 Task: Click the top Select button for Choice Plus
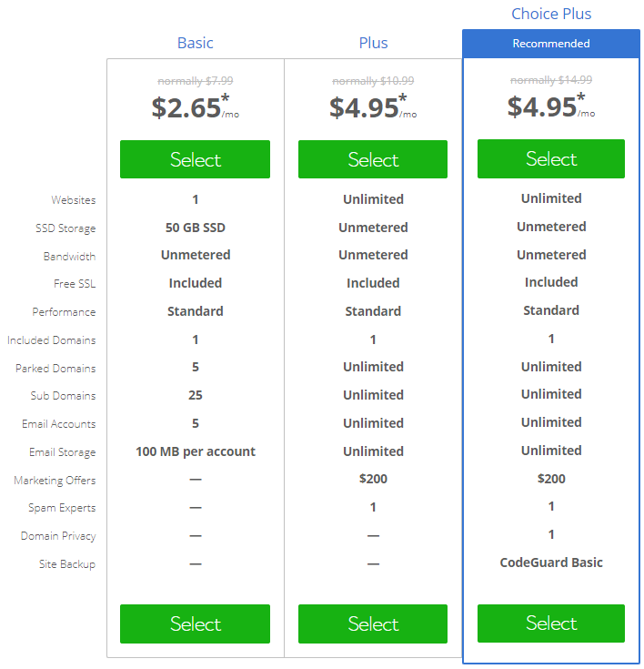click(551, 158)
